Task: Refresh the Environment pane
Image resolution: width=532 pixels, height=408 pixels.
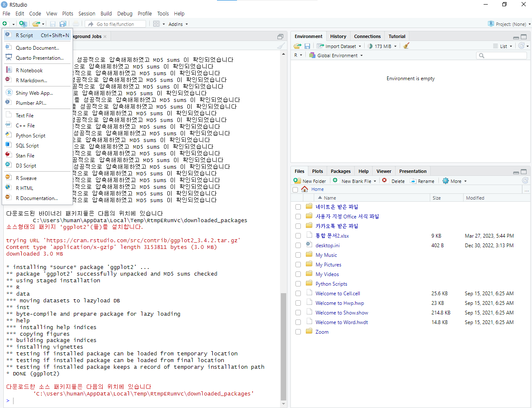Action: pyautogui.click(x=521, y=46)
